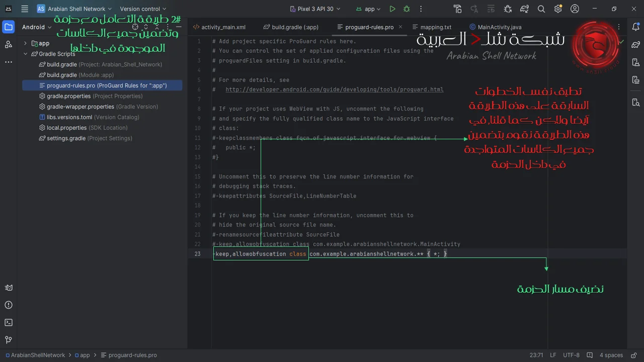The height and width of the screenshot is (362, 644).
Task: Open the developer.android.com proguard link
Action: click(335, 89)
